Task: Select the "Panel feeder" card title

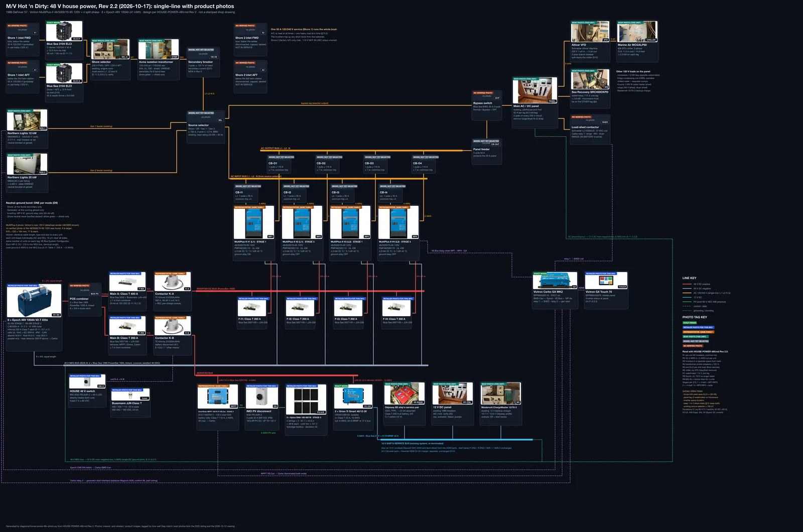Action: [481, 149]
